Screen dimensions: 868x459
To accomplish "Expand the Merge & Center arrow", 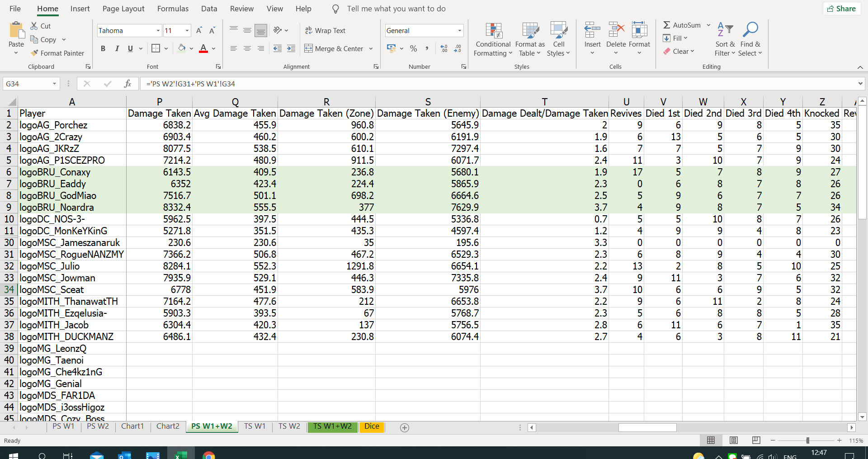I will point(371,48).
